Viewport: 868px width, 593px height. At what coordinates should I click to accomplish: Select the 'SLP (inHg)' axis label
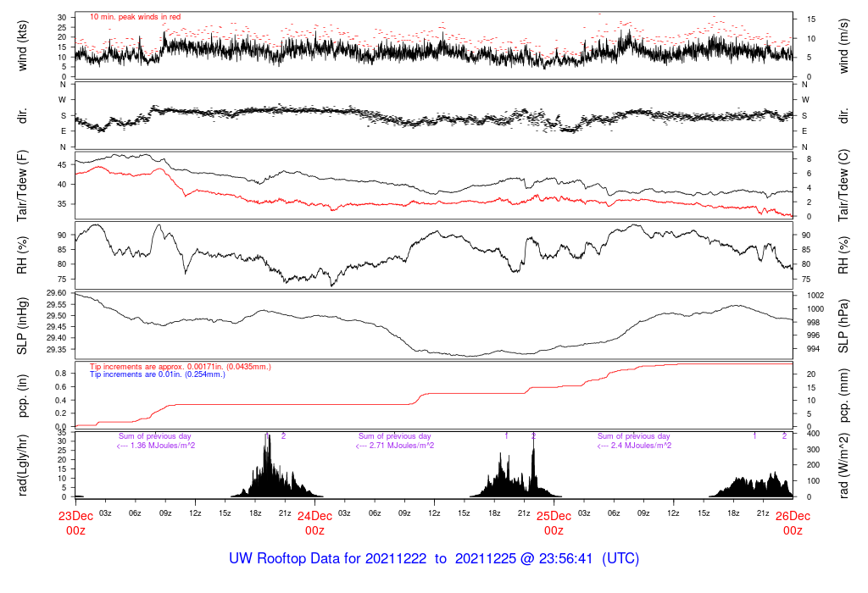coord(22,326)
